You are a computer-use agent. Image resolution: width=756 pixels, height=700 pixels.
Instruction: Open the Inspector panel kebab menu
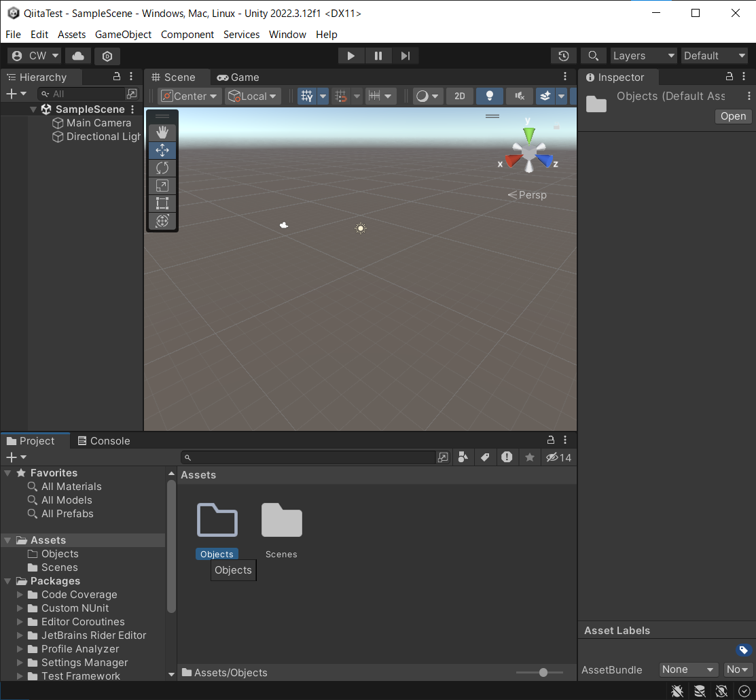(x=744, y=76)
